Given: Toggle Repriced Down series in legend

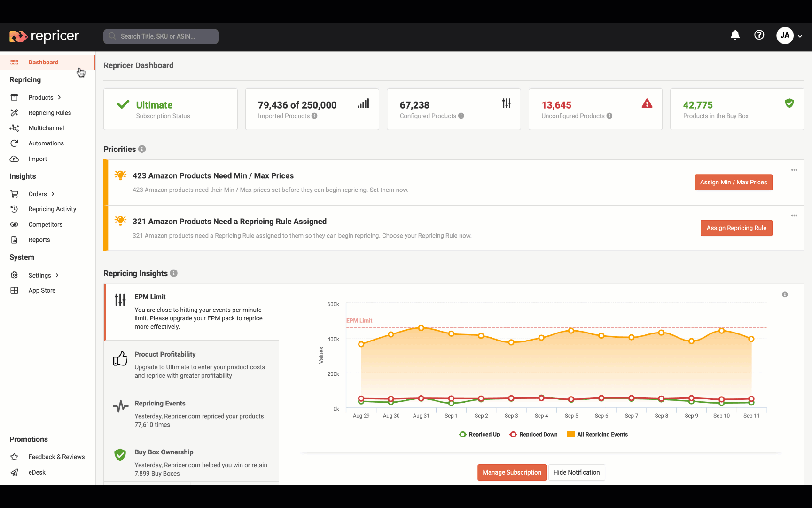Looking at the screenshot, I should pyautogui.click(x=533, y=435).
